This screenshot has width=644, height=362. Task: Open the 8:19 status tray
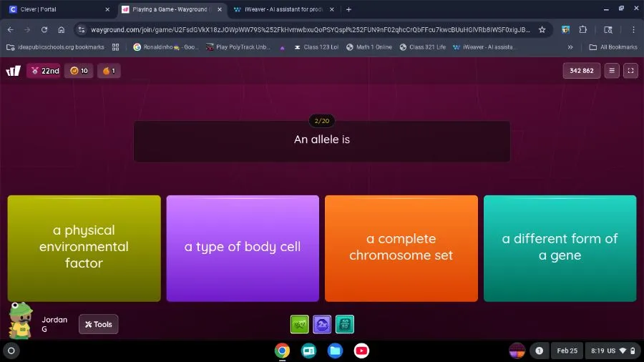click(613, 351)
